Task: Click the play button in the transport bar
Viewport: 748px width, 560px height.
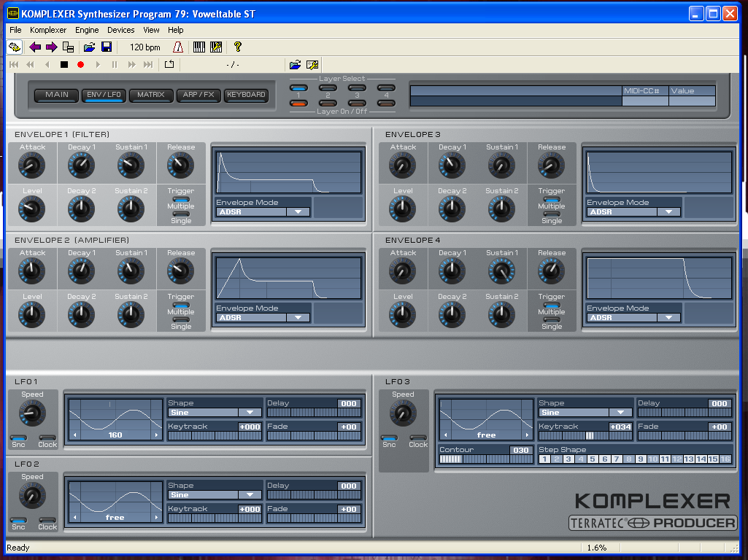Action: point(98,64)
